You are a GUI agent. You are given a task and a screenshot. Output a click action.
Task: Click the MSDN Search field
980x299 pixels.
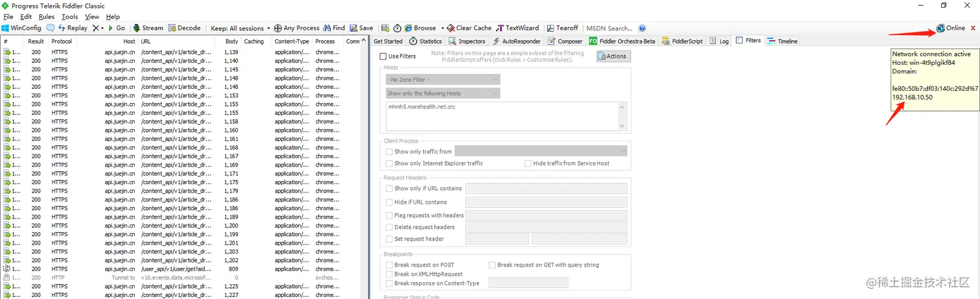click(x=609, y=28)
